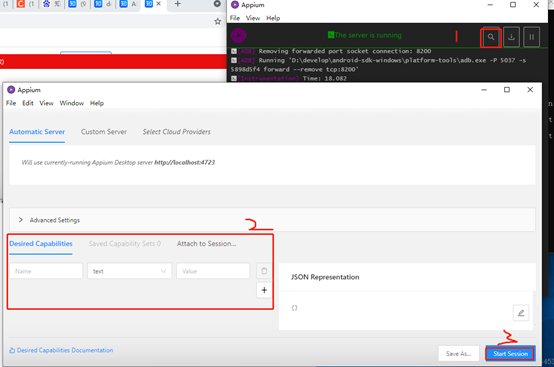Open Saved Capability Sets tab

[125, 244]
